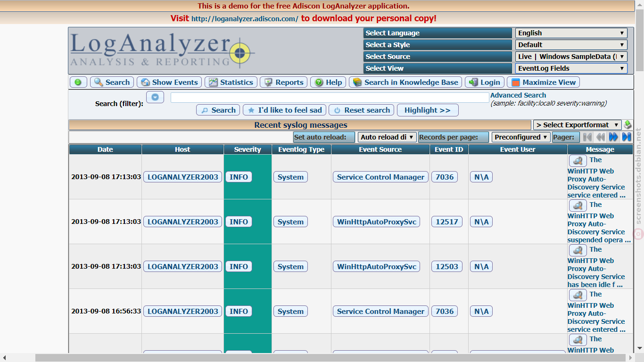
Task: Open details icon for event 12517 message
Action: (578, 206)
